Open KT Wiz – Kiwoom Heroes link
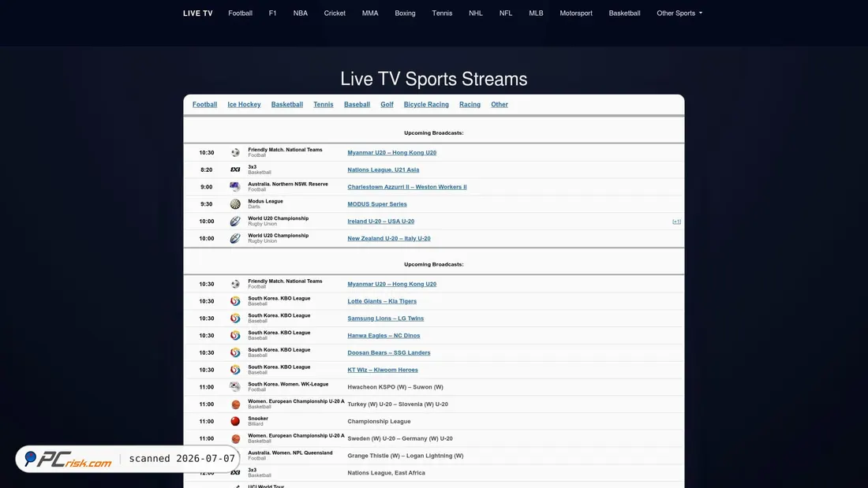Image resolution: width=868 pixels, height=488 pixels. tap(383, 371)
